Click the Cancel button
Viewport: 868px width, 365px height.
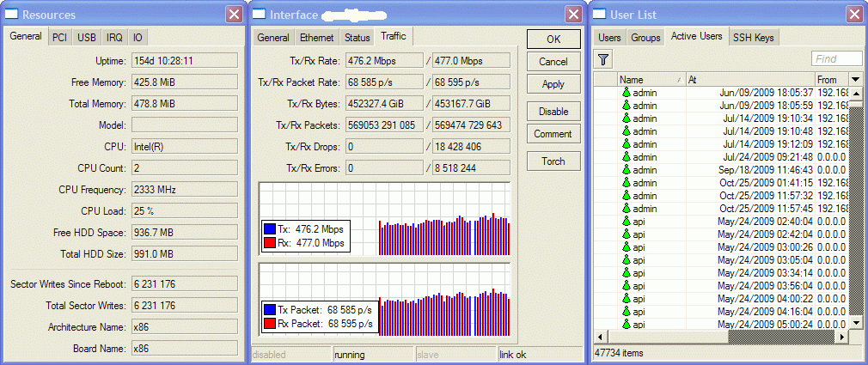[x=553, y=62]
